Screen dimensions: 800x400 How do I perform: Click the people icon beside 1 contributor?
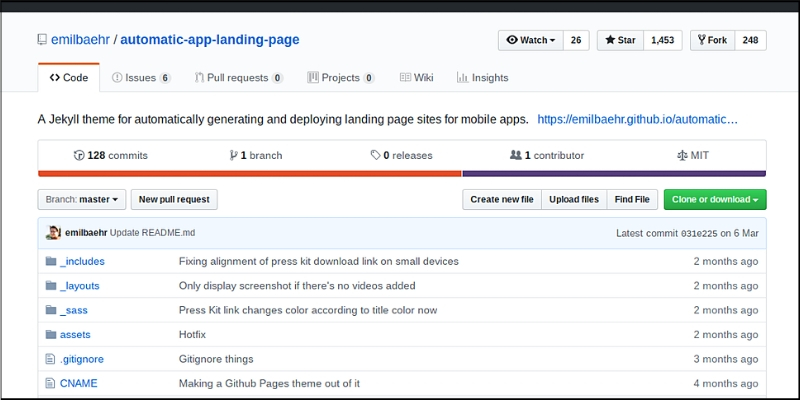pyautogui.click(x=516, y=155)
